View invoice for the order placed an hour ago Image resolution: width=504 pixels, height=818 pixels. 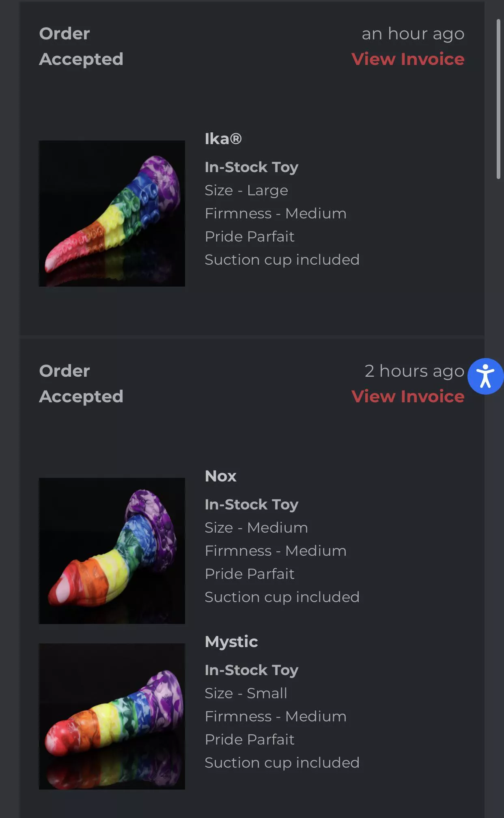(x=407, y=59)
